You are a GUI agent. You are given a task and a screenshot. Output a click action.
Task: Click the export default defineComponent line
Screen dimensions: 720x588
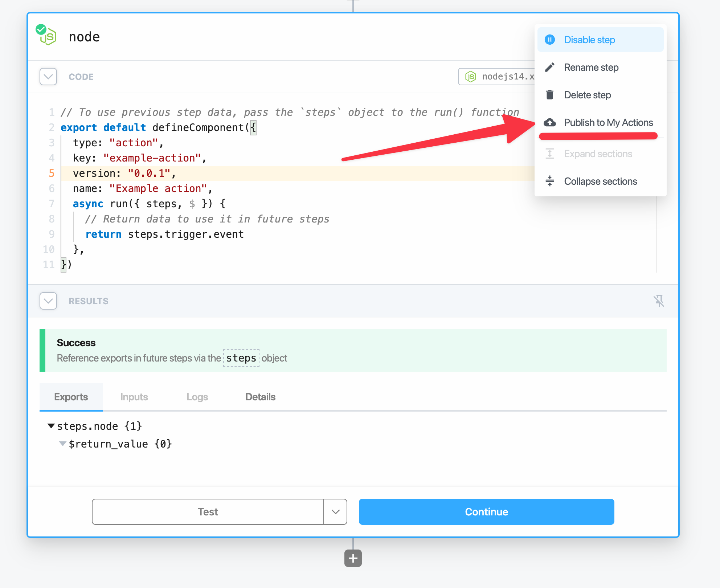(159, 127)
